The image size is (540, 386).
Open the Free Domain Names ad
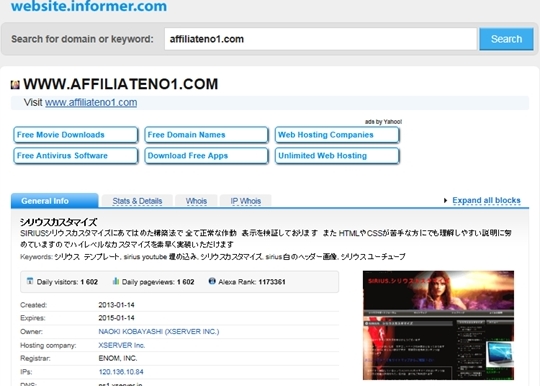coord(206,135)
